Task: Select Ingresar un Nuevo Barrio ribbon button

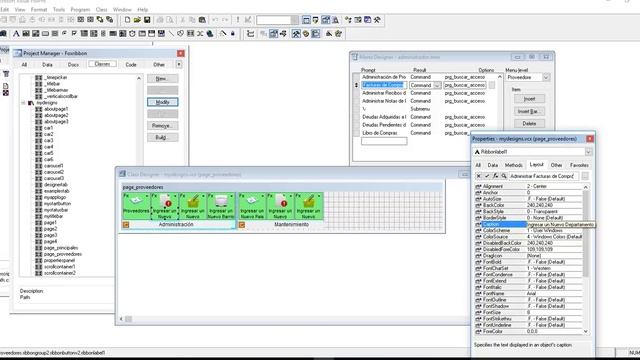Action: click(x=221, y=206)
